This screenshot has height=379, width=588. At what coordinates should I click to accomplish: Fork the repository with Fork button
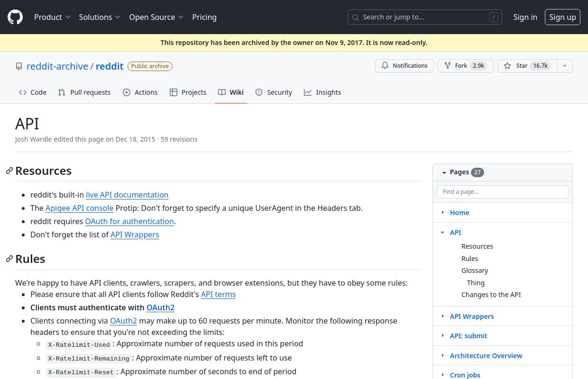(x=466, y=66)
